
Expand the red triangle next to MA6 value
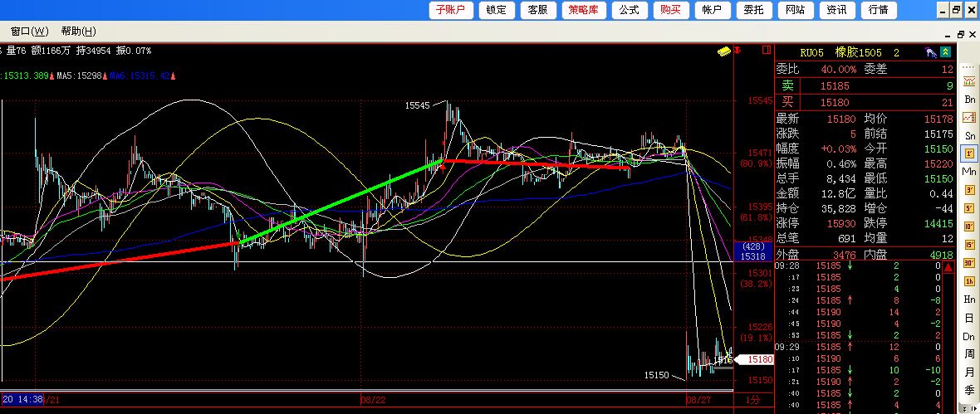[174, 75]
